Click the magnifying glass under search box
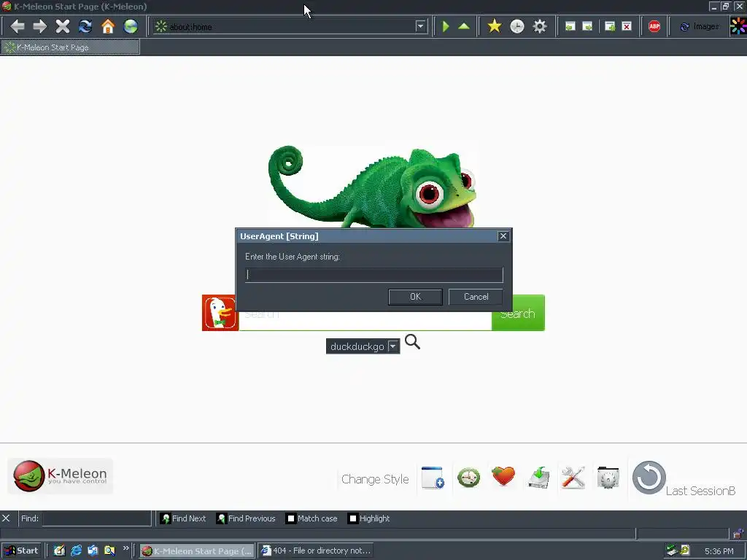The width and height of the screenshot is (747, 560). pyautogui.click(x=412, y=342)
